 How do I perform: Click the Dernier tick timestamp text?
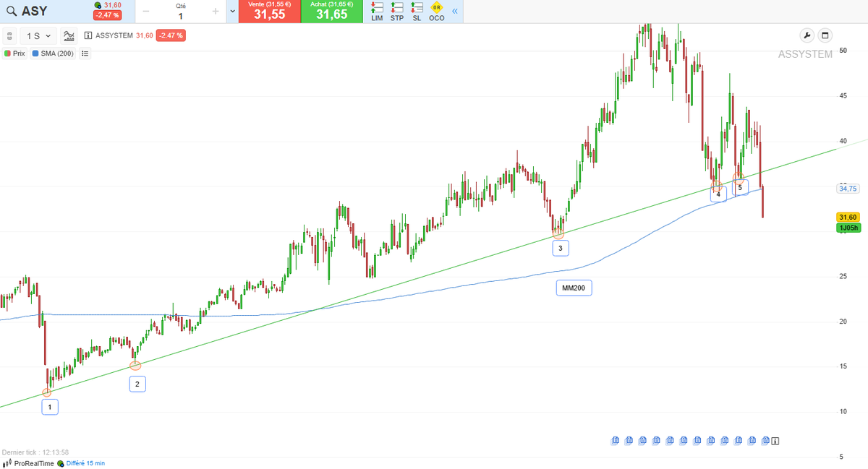(x=35, y=452)
